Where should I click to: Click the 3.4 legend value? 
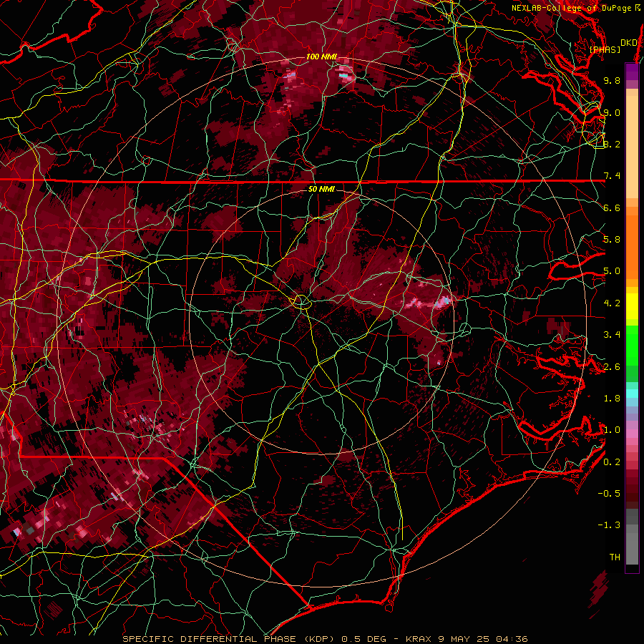612,335
